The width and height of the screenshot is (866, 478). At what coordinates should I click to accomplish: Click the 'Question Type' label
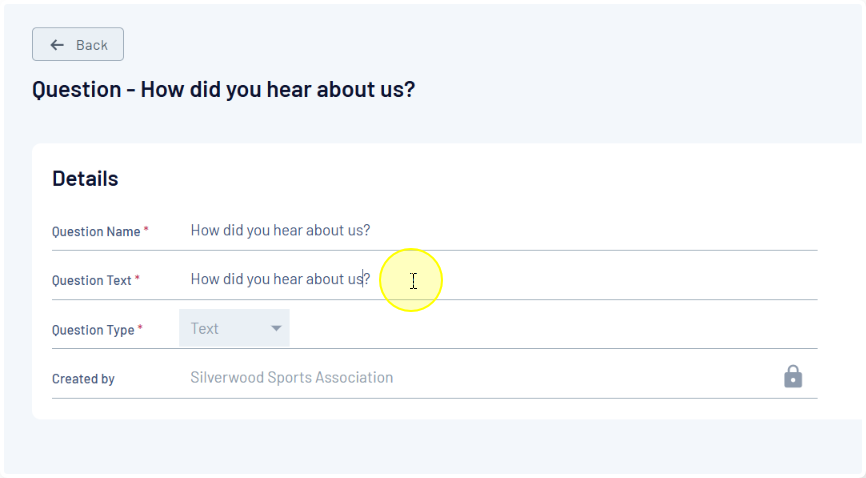[x=93, y=330]
